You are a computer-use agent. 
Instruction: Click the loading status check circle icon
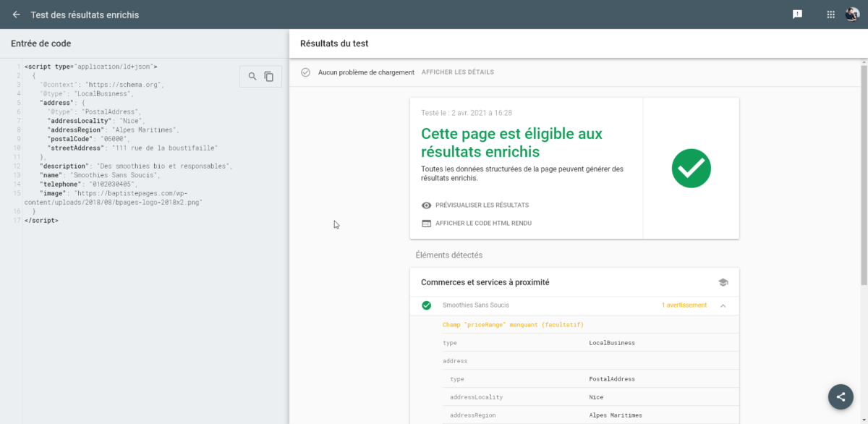tap(305, 72)
